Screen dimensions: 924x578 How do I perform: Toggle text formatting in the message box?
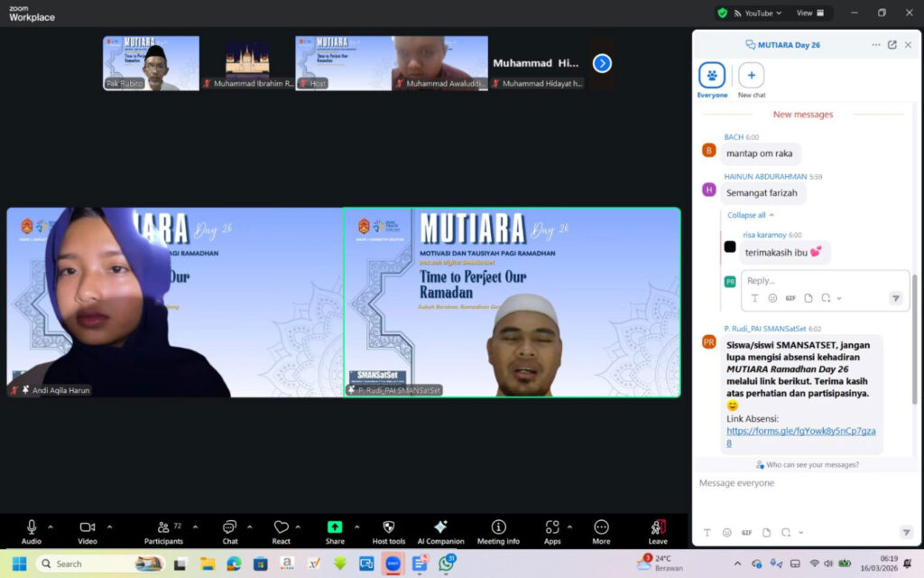(x=708, y=533)
